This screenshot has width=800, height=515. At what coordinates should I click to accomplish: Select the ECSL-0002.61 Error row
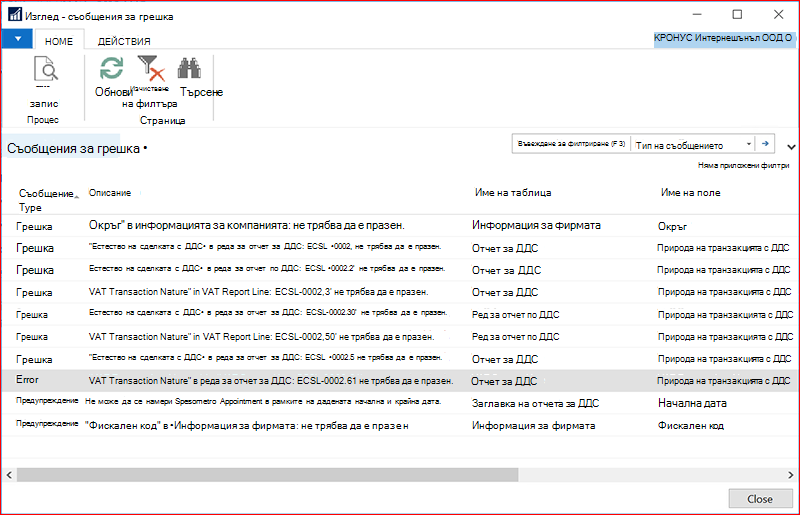(400, 381)
